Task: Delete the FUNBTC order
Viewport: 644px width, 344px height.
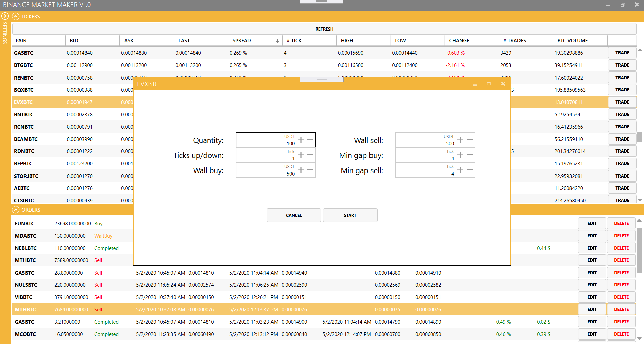Action: 622,223
